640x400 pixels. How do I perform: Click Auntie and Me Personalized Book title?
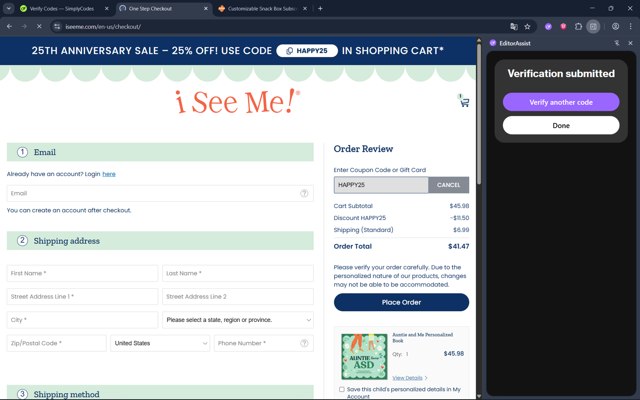point(422,338)
